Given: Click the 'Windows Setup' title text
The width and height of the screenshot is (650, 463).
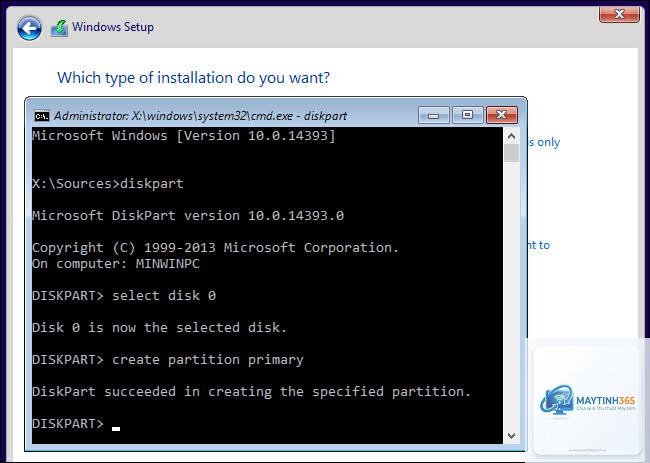Looking at the screenshot, I should 113,27.
